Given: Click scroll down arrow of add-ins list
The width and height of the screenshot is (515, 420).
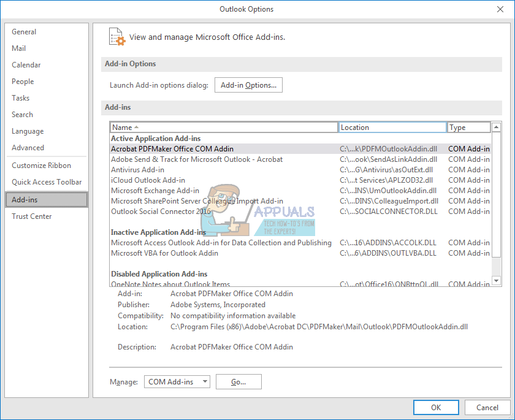Looking at the screenshot, I should 496,281.
